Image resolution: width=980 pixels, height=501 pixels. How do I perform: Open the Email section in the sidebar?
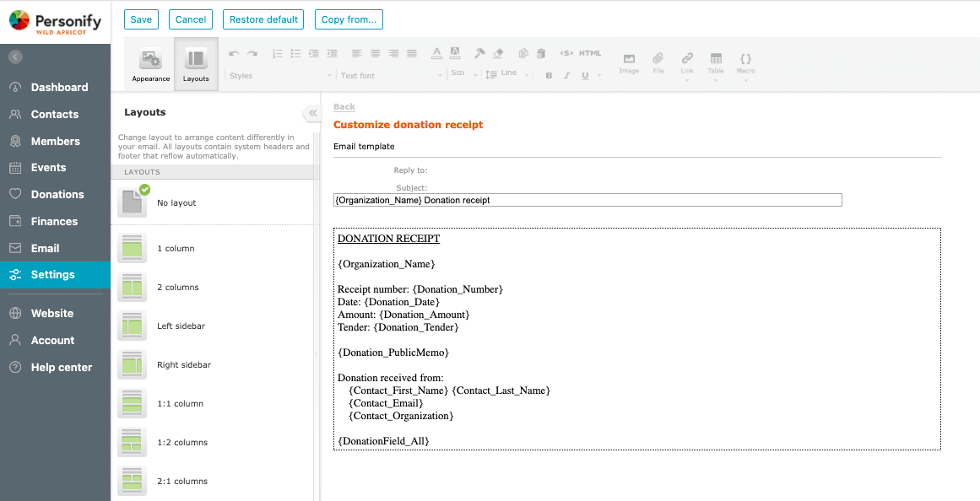46,248
